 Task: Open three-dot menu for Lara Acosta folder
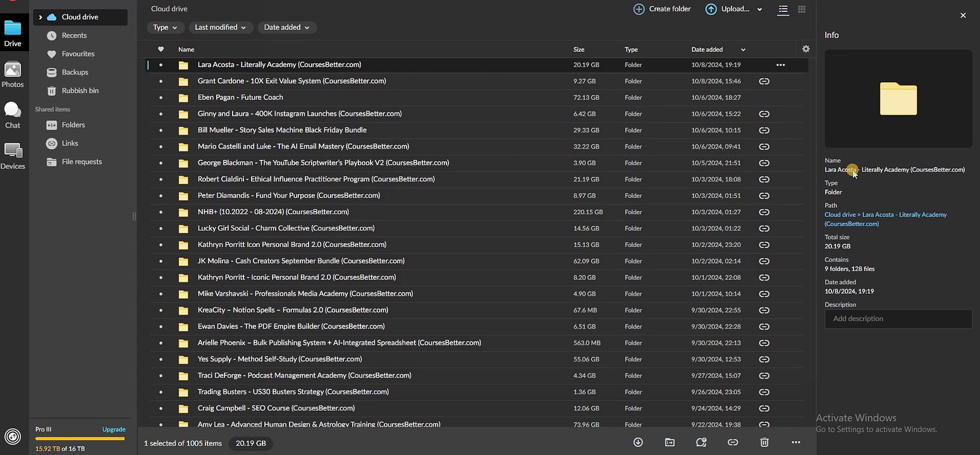(780, 64)
